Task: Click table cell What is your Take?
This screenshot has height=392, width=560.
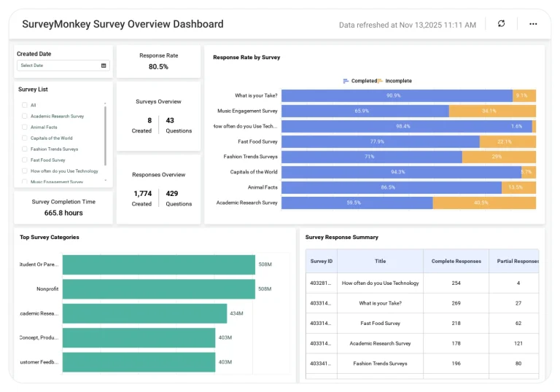Action: pos(380,303)
